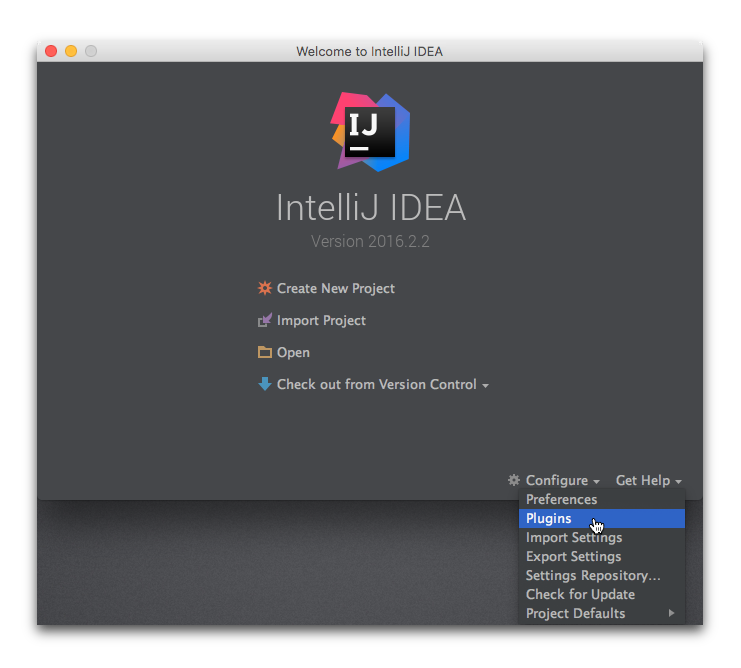Expand the Project Defaults submenu arrow
This screenshot has height=668, width=741.
click(x=672, y=613)
